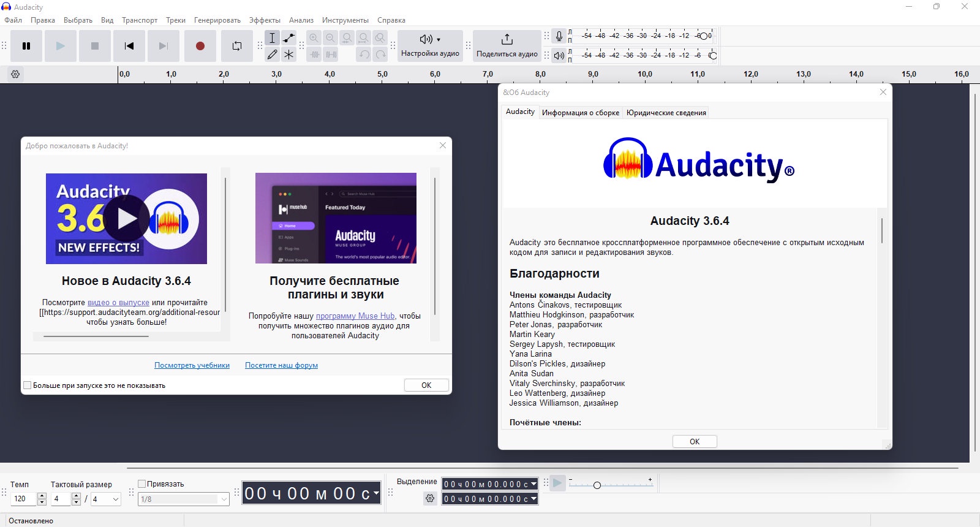This screenshot has height=527, width=980.
Task: Click the Выделение settings gear icon
Action: point(430,499)
